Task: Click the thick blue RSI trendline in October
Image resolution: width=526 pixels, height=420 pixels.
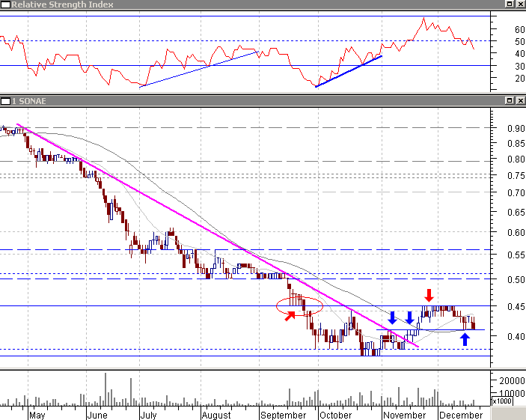Action: click(x=349, y=71)
